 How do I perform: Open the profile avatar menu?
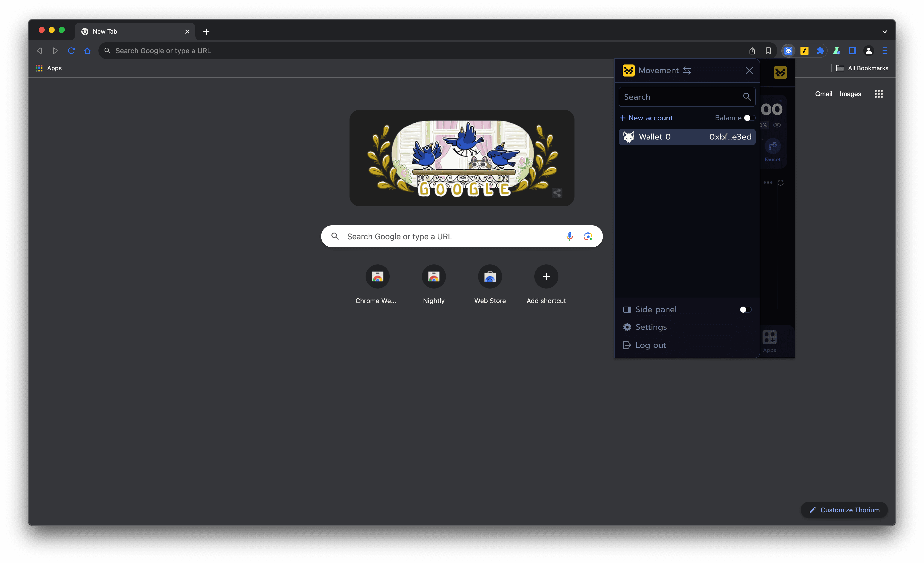pos(869,51)
